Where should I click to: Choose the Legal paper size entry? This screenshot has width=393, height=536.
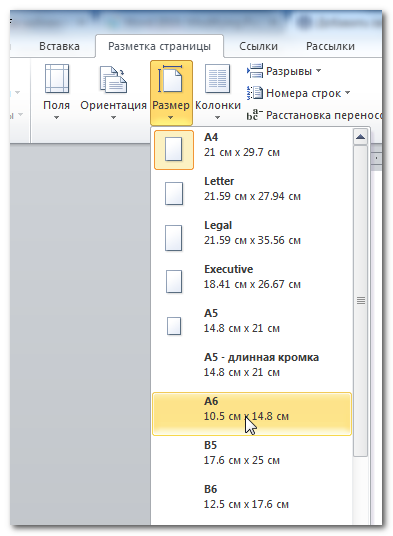252,238
